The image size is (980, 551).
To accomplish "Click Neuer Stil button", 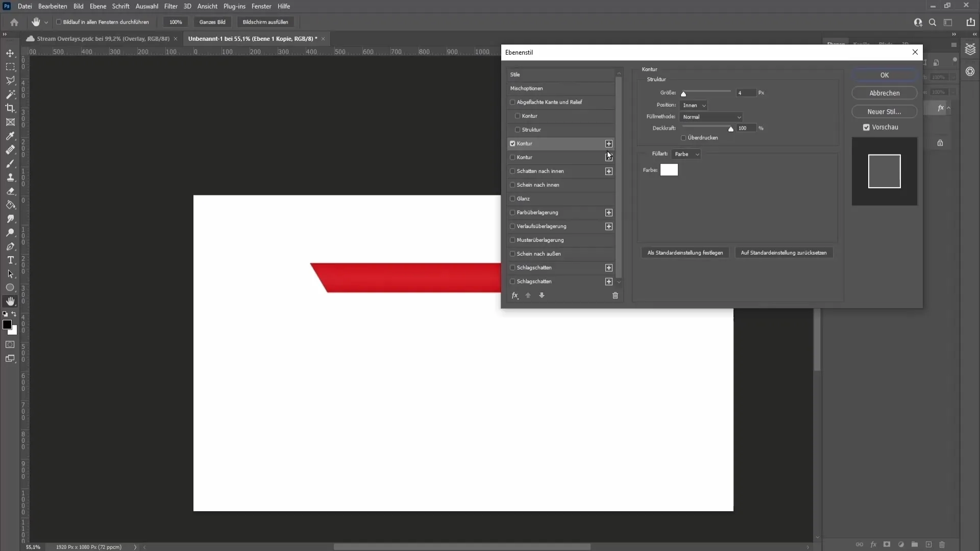I will point(885,111).
